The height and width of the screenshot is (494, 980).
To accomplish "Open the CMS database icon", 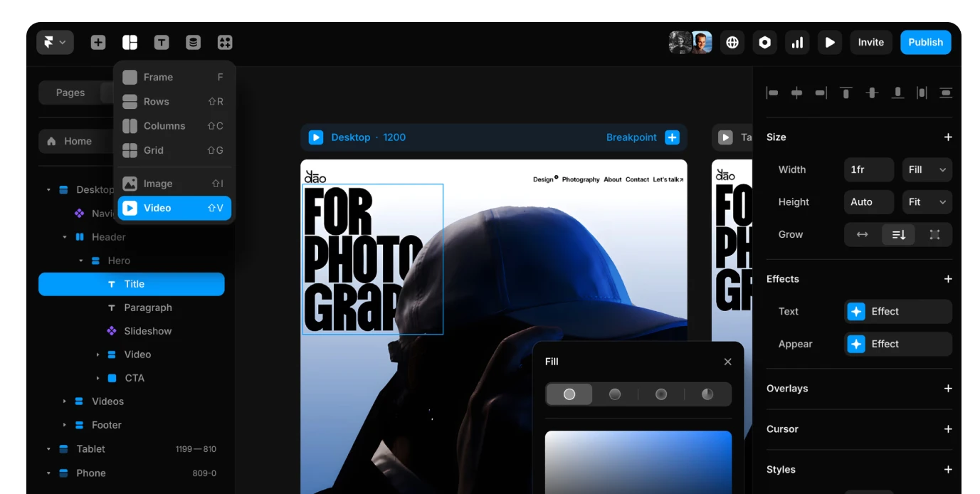I will (x=193, y=43).
